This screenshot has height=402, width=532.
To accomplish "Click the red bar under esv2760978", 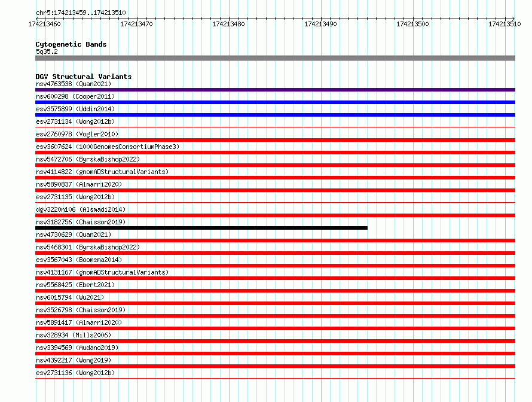I will point(275,140).
